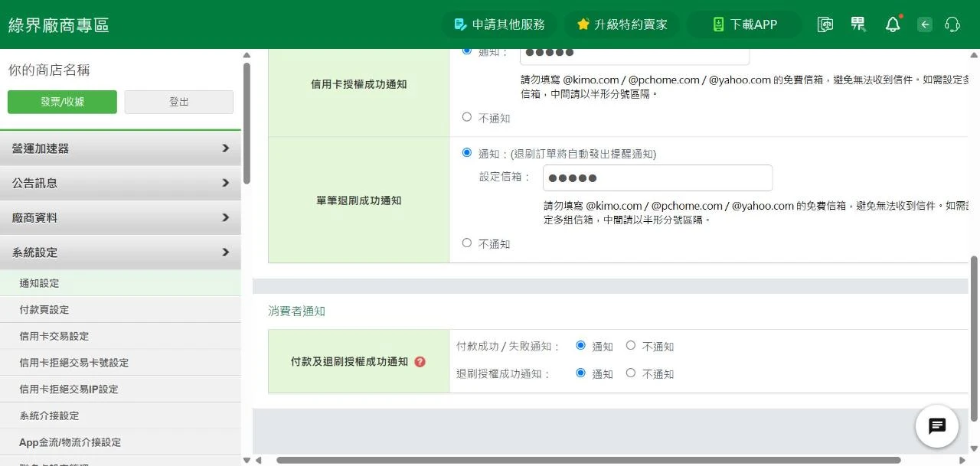Open 信用卡交易設定 in the sidebar
This screenshot has height=466, width=980.
pos(120,336)
